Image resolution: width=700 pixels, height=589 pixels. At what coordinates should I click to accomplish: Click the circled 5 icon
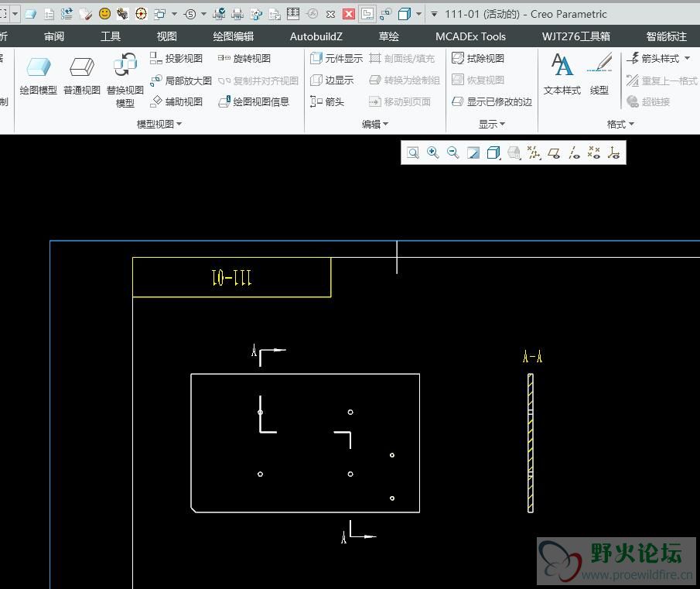click(190, 14)
